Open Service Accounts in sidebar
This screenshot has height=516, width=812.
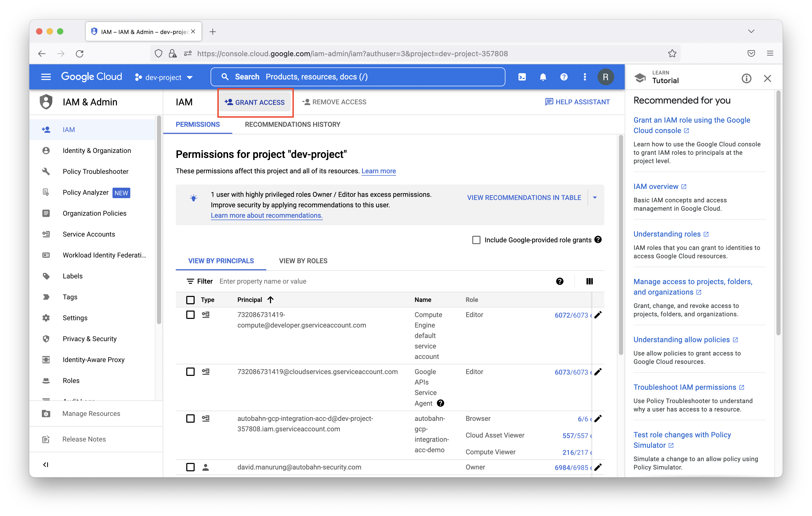click(93, 234)
